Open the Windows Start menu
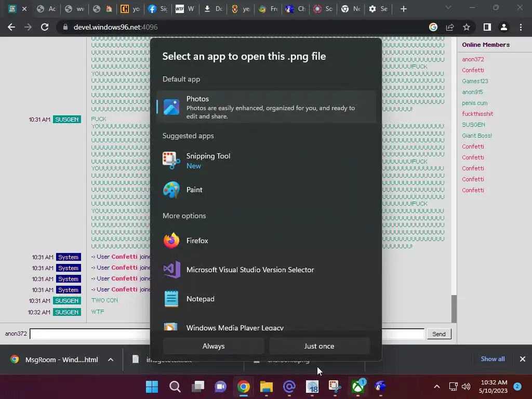This screenshot has height=399, width=532. tap(152, 387)
